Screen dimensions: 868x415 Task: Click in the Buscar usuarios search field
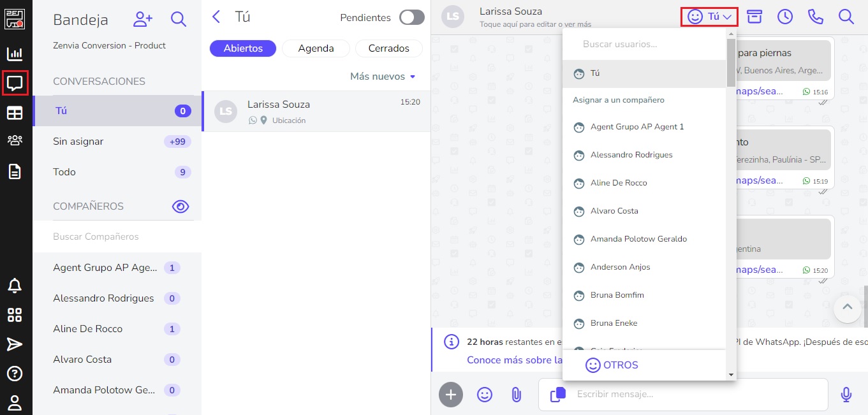644,45
